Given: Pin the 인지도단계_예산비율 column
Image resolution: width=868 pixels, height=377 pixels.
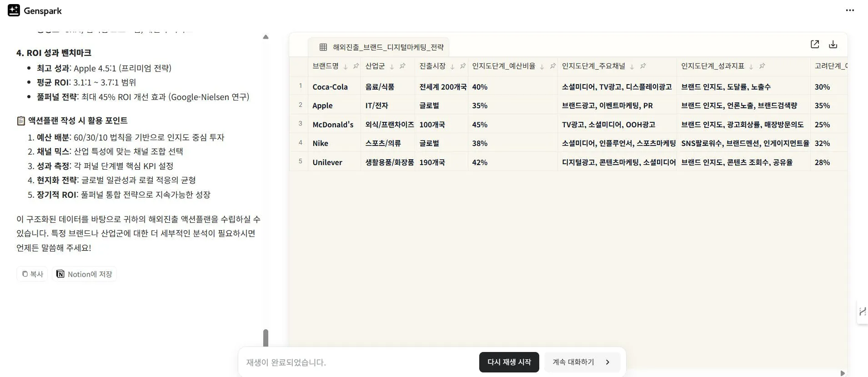Looking at the screenshot, I should coord(552,66).
